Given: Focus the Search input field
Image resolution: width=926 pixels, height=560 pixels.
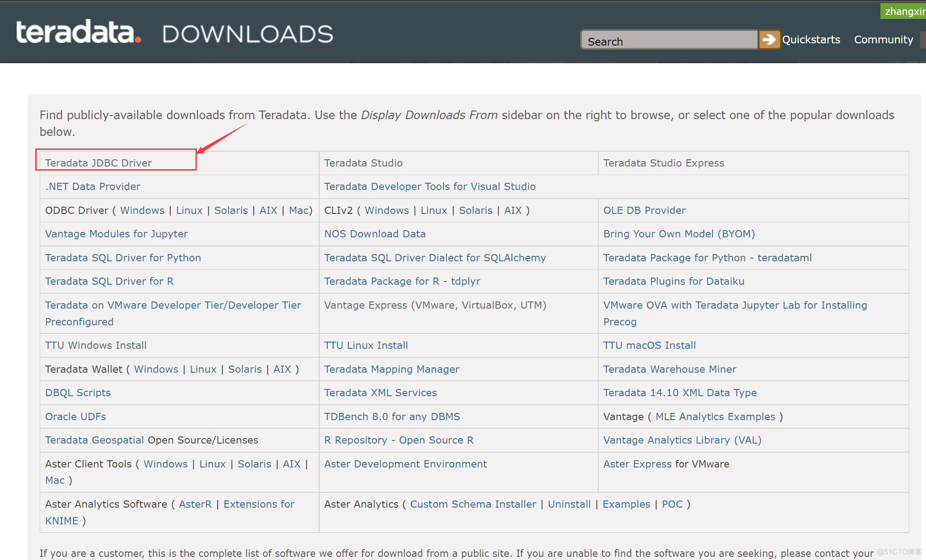Looking at the screenshot, I should 670,40.
